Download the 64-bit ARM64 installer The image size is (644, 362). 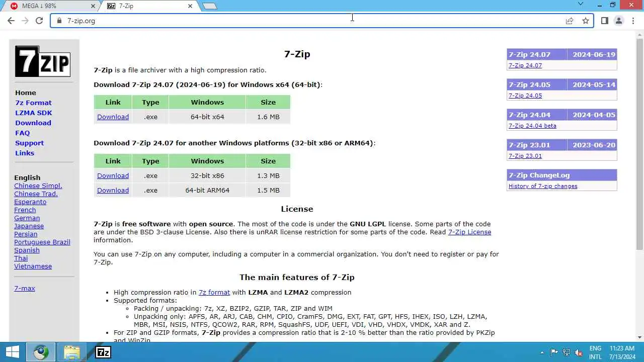pyautogui.click(x=113, y=190)
